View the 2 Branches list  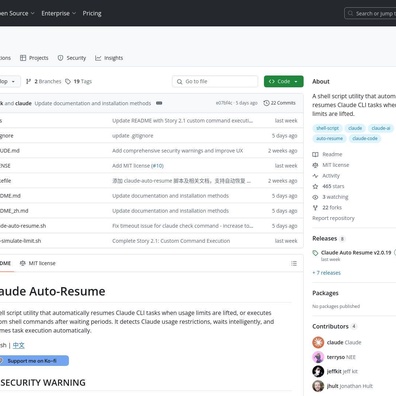tap(44, 81)
